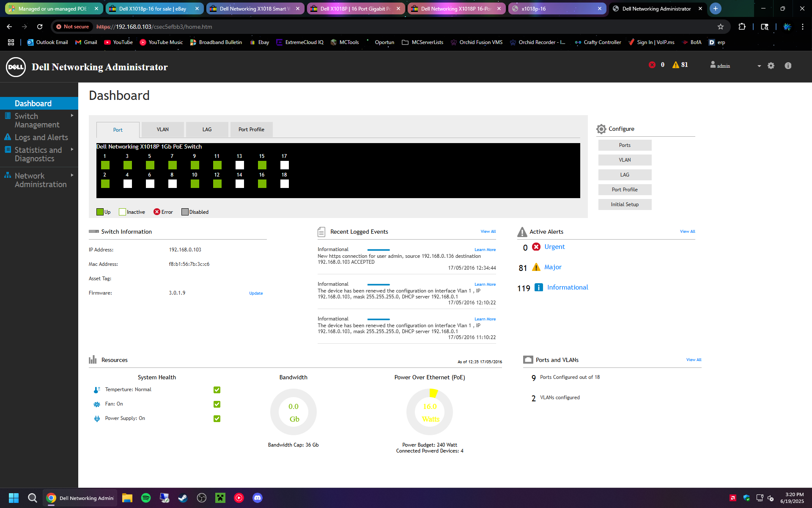Reload the page
Image resolution: width=812 pixels, height=508 pixels.
40,27
